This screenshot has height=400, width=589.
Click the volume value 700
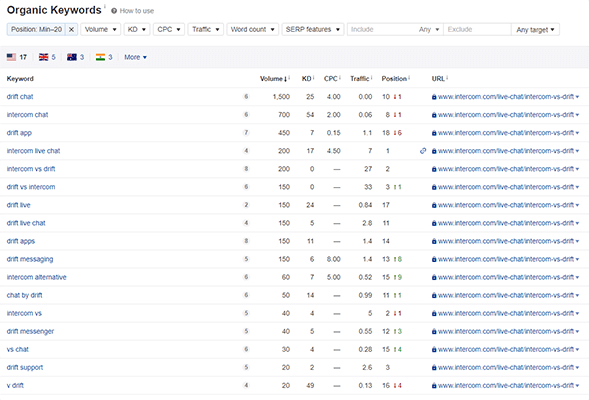284,115
